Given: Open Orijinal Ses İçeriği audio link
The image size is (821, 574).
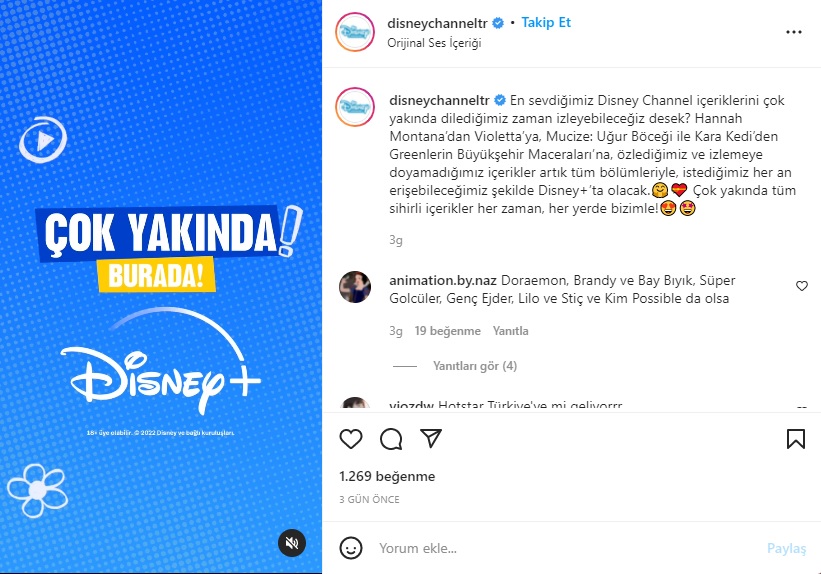Looking at the screenshot, I should click(434, 43).
